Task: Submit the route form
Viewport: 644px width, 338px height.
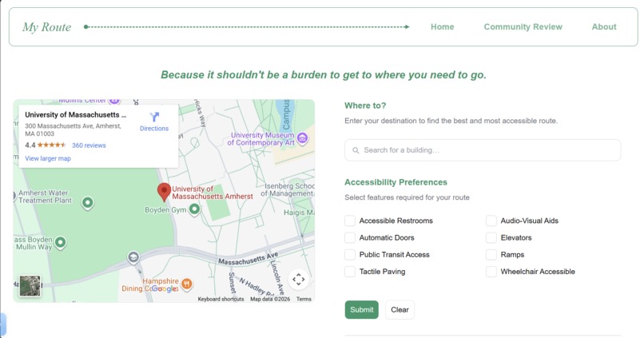Action: pos(361,310)
